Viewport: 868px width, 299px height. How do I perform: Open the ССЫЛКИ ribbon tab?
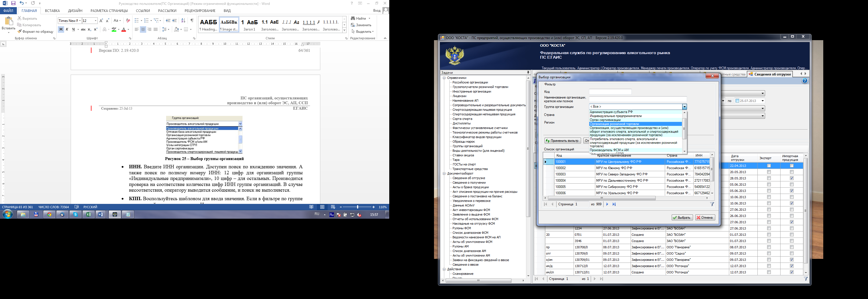143,11
